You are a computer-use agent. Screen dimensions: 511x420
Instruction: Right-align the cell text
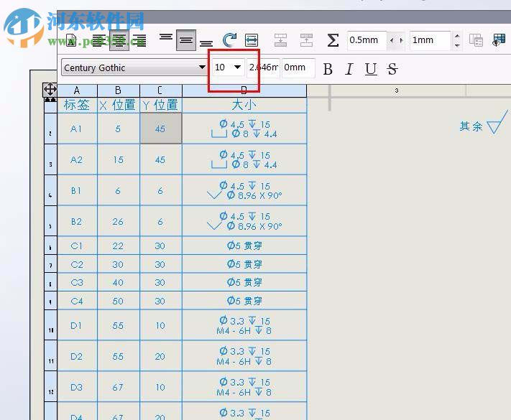[x=139, y=40]
